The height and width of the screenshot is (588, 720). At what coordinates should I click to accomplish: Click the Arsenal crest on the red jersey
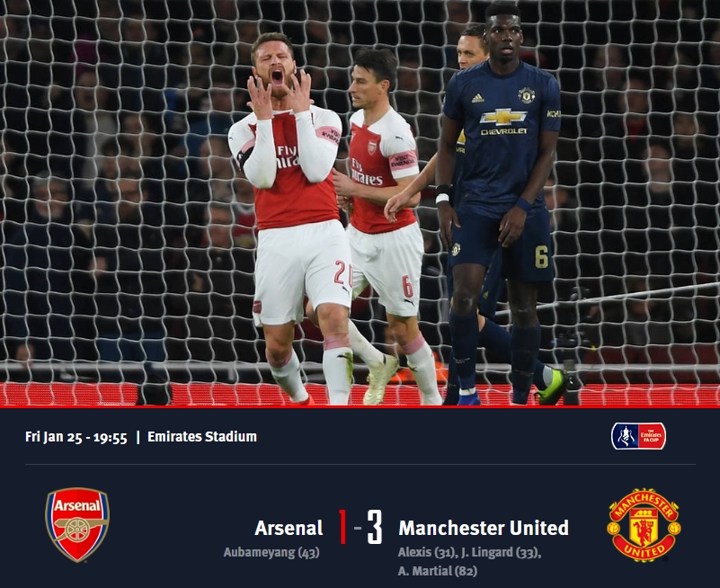pos(372,147)
